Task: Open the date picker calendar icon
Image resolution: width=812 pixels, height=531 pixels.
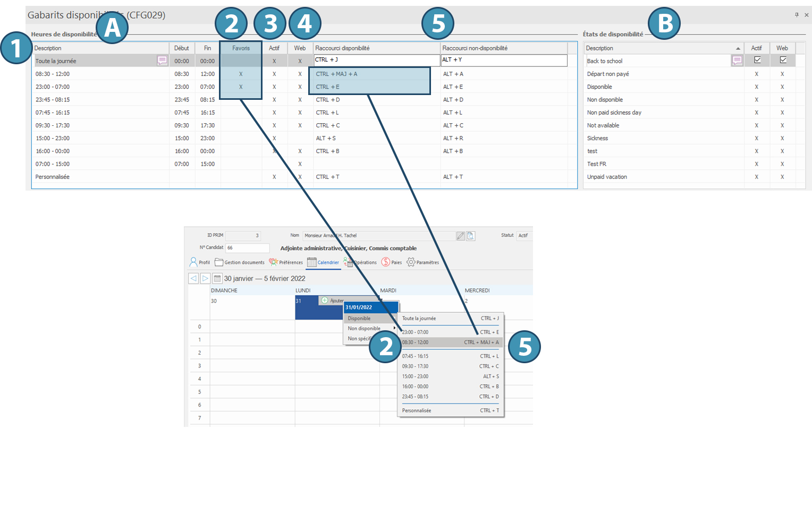Action: tap(217, 278)
